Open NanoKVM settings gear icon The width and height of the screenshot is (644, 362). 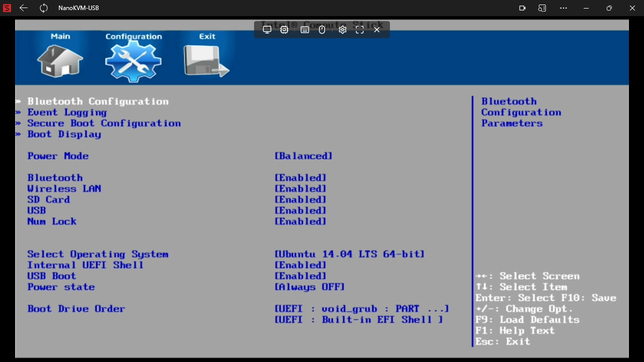pyautogui.click(x=343, y=30)
